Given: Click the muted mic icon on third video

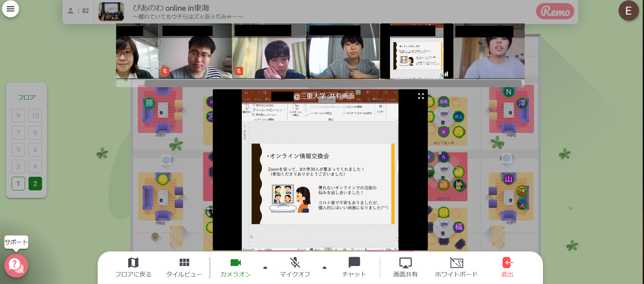Looking at the screenshot, I should pos(239,71).
